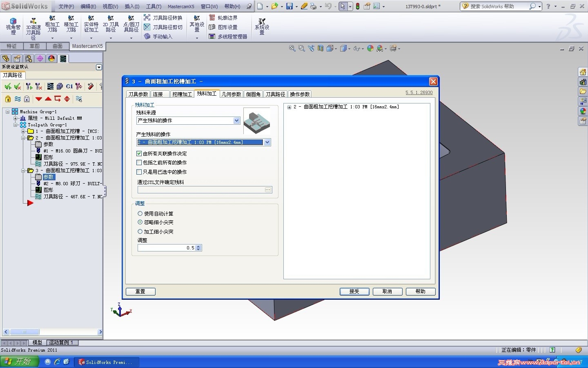Click the Print icon in the title toolbar
Screen dimensions: 588x368
pos(313,6)
